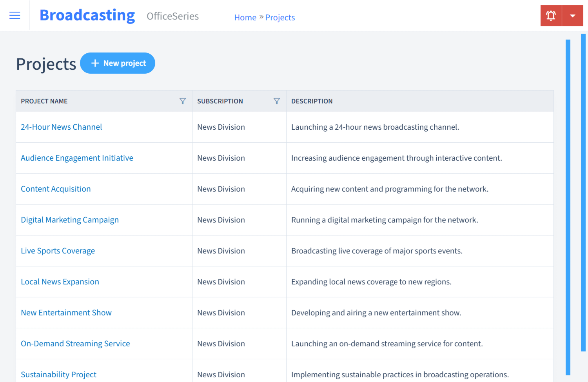The image size is (588, 382).
Task: Open the Audience Engagement Initiative project
Action: coord(77,158)
